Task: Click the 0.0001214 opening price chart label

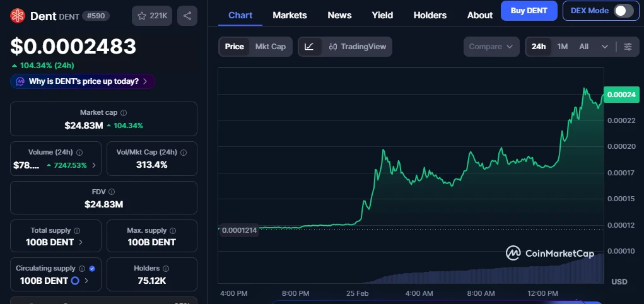Action: pyautogui.click(x=239, y=230)
